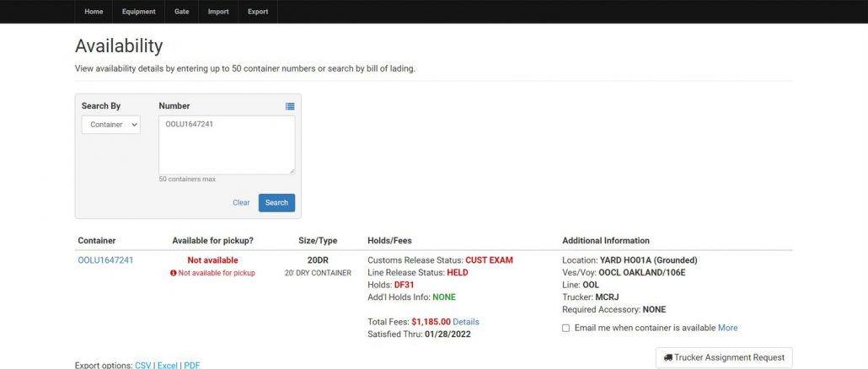
Task: Export results as CSV
Action: pos(142,365)
